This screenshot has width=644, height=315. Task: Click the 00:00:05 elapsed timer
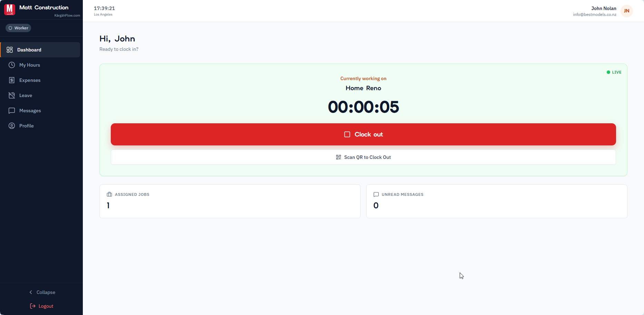(x=363, y=107)
